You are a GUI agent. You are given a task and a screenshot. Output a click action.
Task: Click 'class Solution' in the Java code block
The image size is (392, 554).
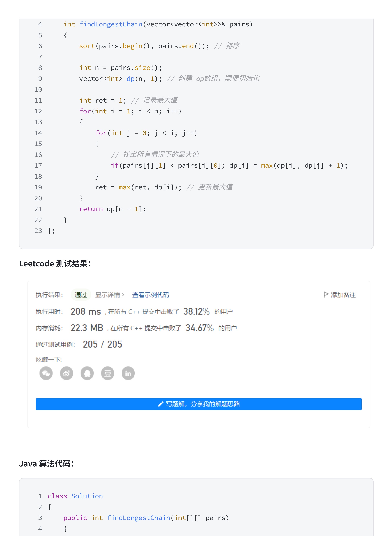point(75,496)
